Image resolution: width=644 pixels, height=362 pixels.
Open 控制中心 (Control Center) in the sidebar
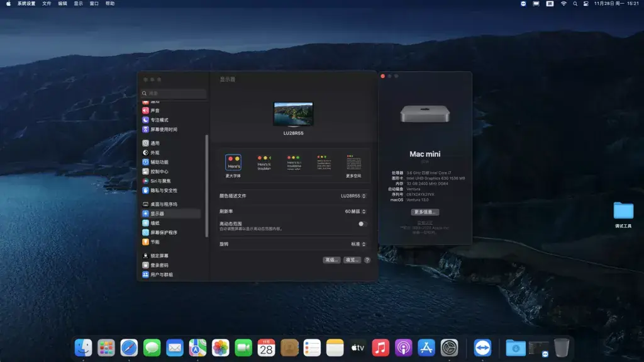(171, 171)
